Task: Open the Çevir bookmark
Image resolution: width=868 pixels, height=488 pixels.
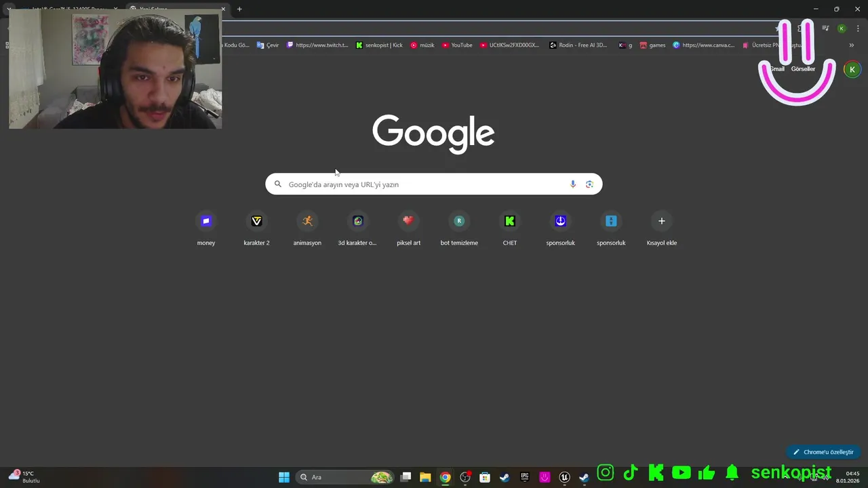Action: point(267,45)
